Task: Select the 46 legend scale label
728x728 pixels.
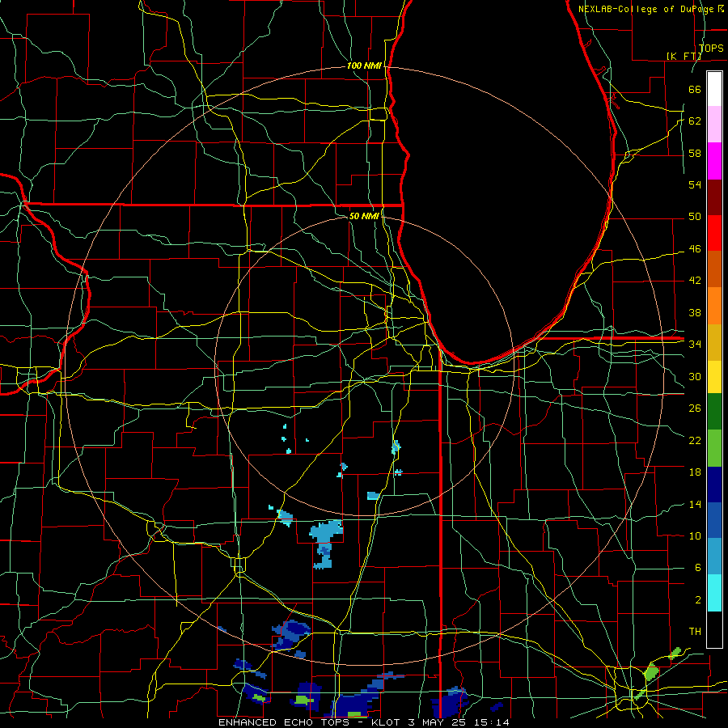Action: pyautogui.click(x=695, y=249)
